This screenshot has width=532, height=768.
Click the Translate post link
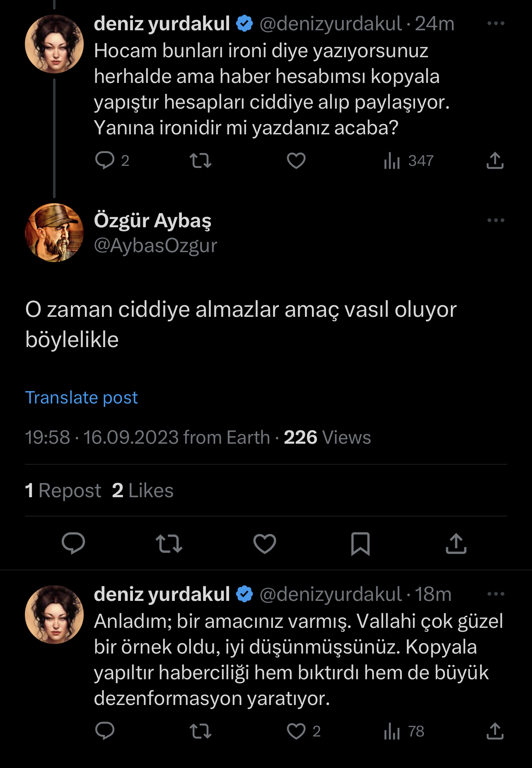(81, 398)
